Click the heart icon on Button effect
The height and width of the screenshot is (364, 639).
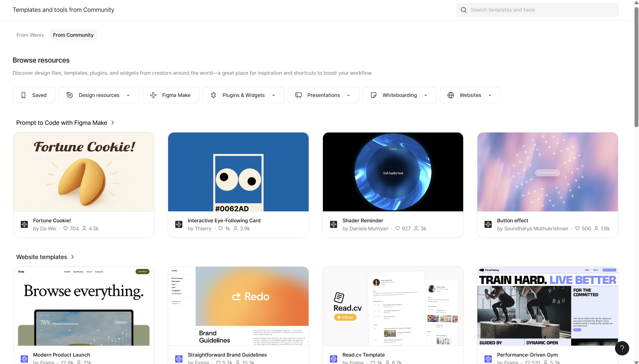(x=577, y=229)
